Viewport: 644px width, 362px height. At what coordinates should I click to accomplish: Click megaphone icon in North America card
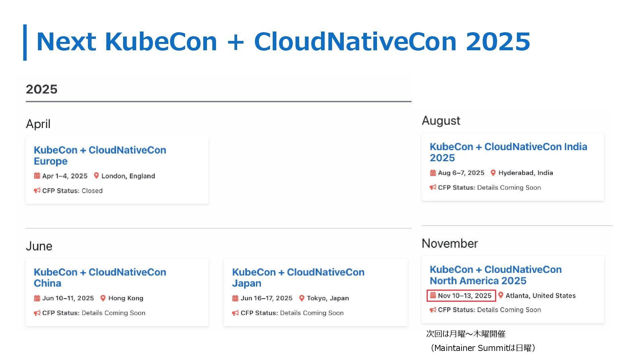point(433,310)
